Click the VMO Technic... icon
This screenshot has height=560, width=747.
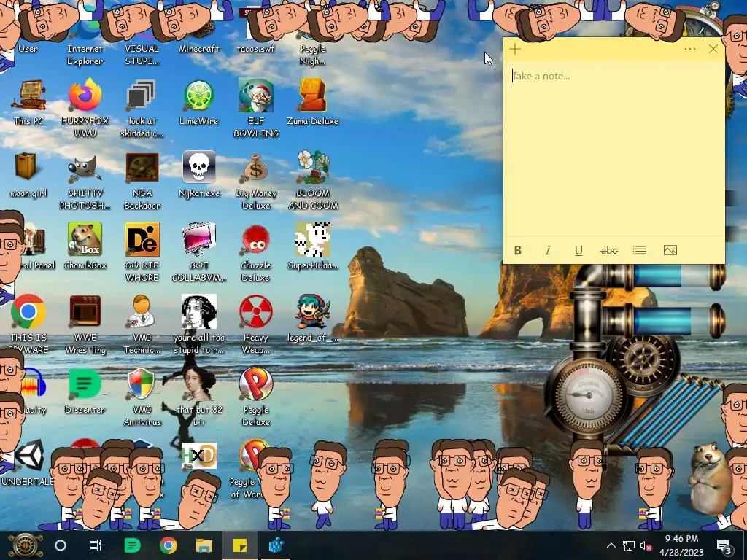[142, 324]
